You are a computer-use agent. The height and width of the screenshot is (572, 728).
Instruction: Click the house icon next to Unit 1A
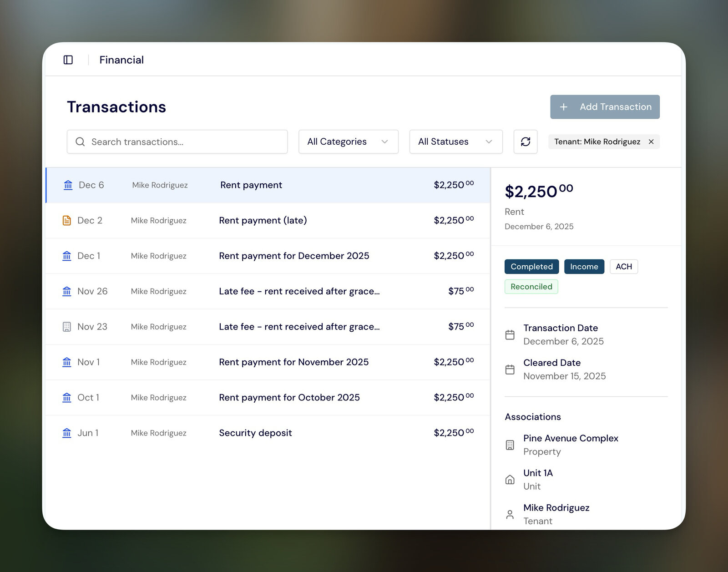(x=510, y=479)
